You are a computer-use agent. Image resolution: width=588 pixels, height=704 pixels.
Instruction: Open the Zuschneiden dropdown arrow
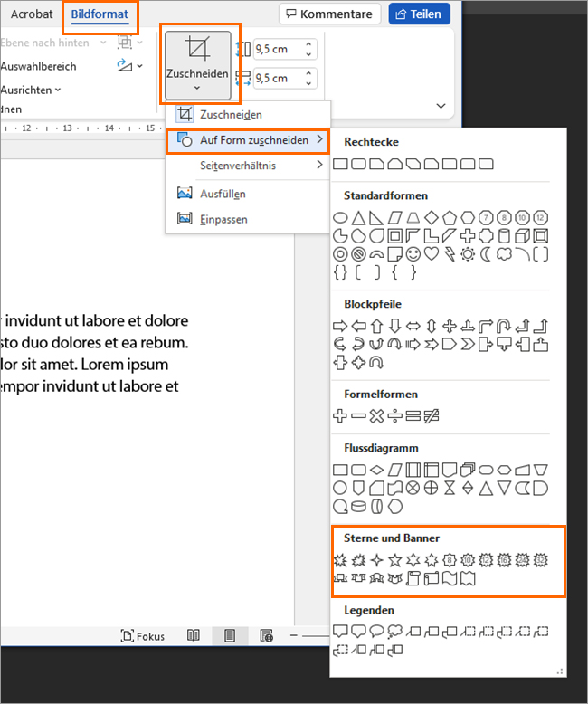pos(197,89)
